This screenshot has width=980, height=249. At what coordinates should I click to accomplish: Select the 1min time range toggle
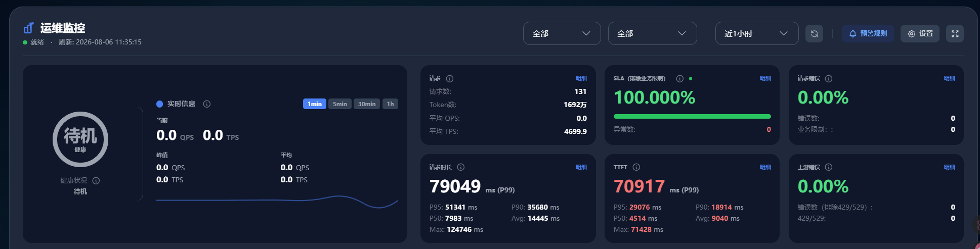tap(315, 104)
